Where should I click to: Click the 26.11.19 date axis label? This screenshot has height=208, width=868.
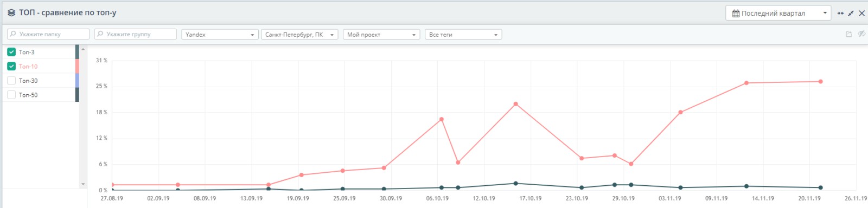point(856,198)
